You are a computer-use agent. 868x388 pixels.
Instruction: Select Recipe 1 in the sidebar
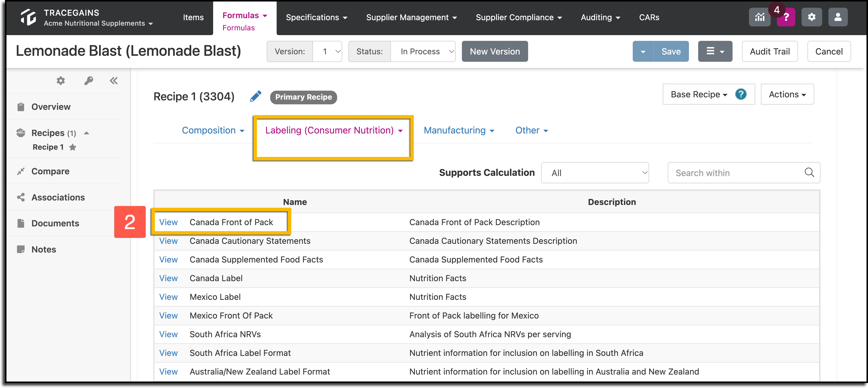tap(48, 147)
